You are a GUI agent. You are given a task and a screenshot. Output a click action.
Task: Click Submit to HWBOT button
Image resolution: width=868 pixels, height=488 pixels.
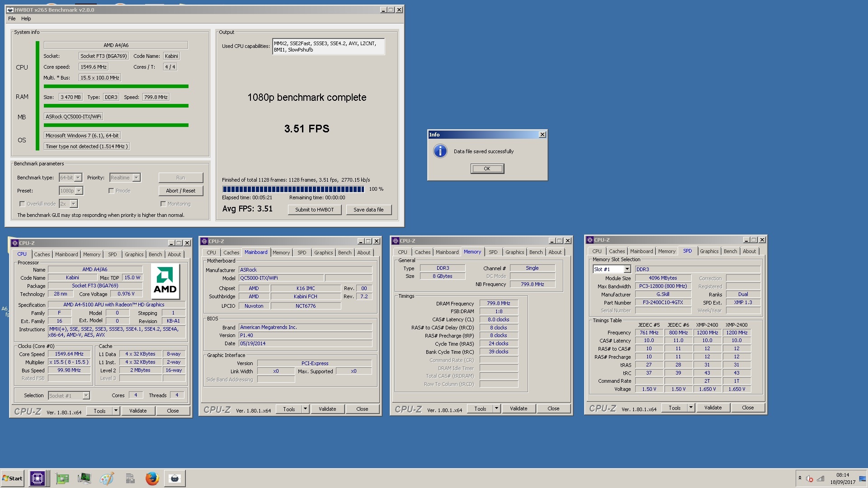click(x=315, y=210)
